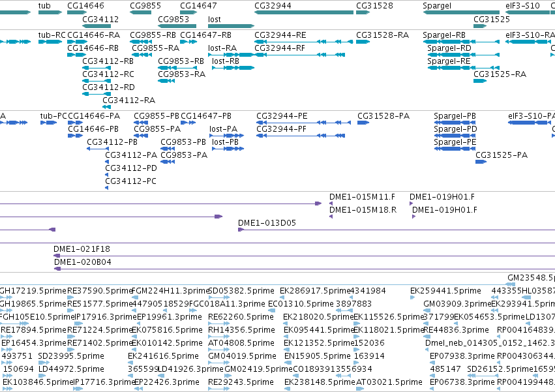Open BAC clone DME1-013D05

267,223
